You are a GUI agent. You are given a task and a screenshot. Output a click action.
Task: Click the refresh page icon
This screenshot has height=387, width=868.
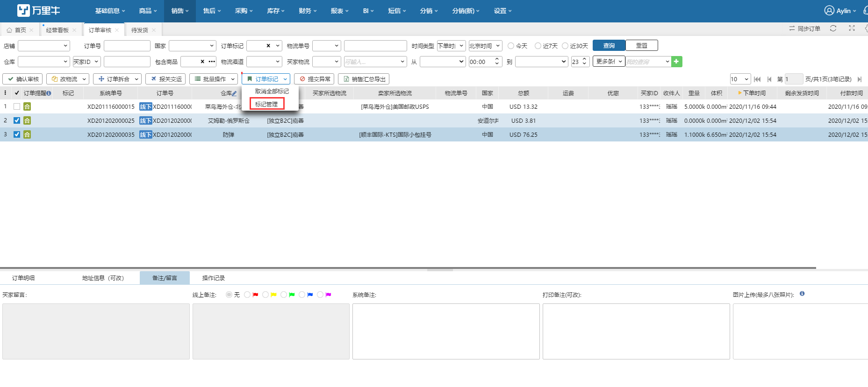[833, 28]
